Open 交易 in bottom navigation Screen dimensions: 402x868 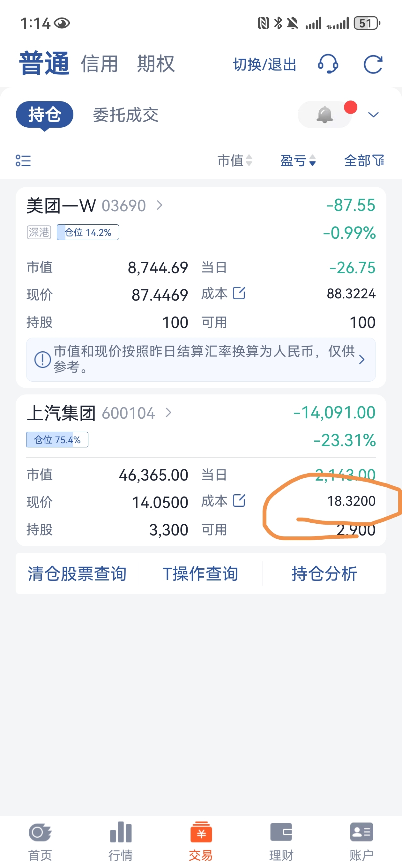click(201, 841)
